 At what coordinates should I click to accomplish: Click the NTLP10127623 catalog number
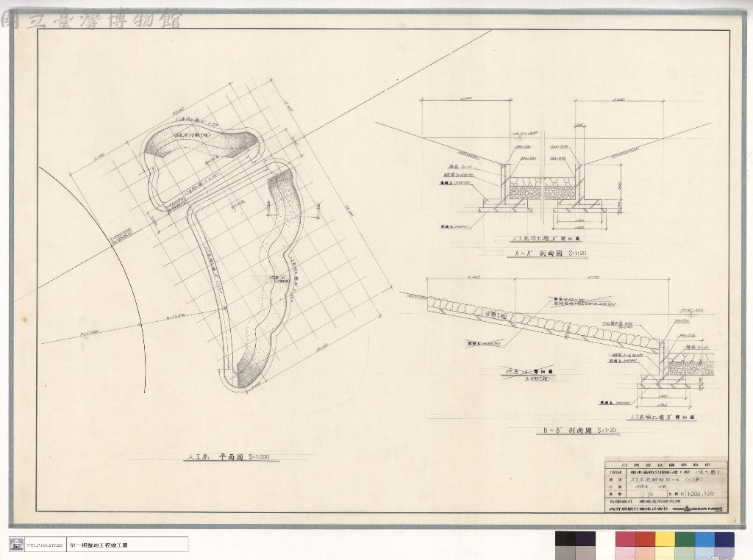click(x=44, y=545)
